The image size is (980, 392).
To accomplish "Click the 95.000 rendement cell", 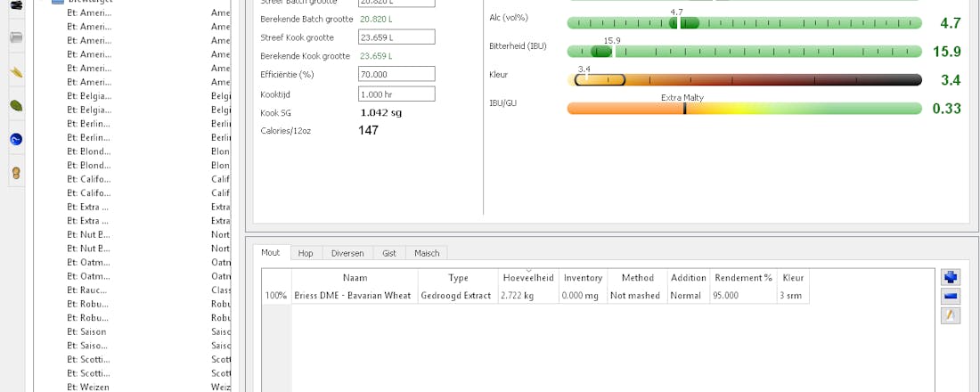I will (743, 295).
